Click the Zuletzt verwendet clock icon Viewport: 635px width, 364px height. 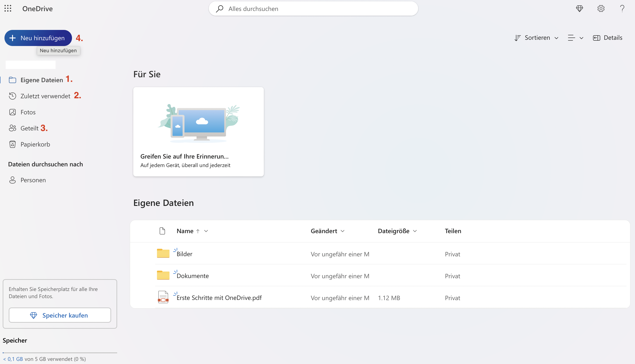(x=13, y=96)
